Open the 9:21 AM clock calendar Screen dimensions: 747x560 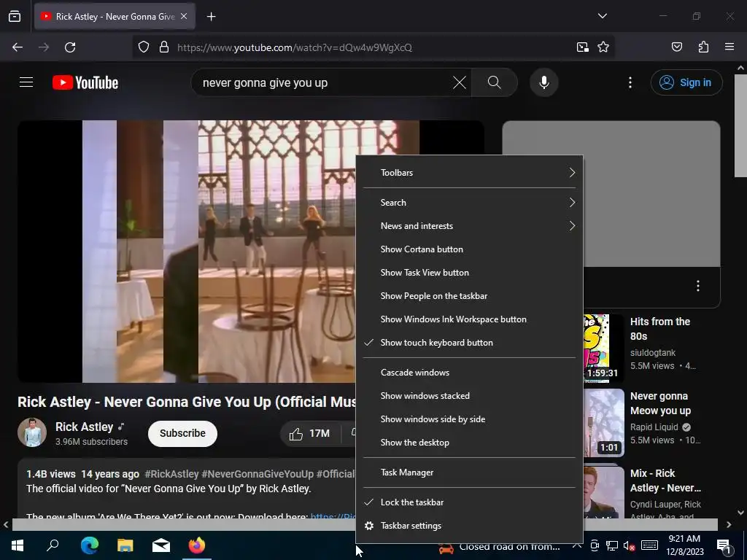684,545
